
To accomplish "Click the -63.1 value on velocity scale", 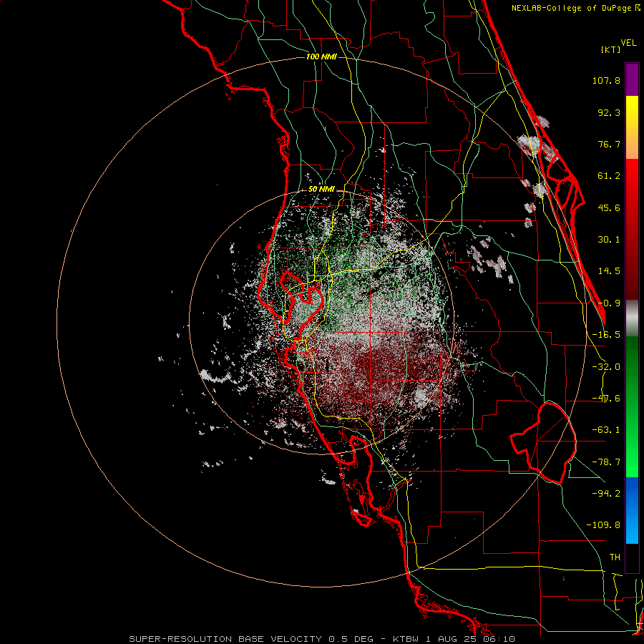I will point(606,430).
